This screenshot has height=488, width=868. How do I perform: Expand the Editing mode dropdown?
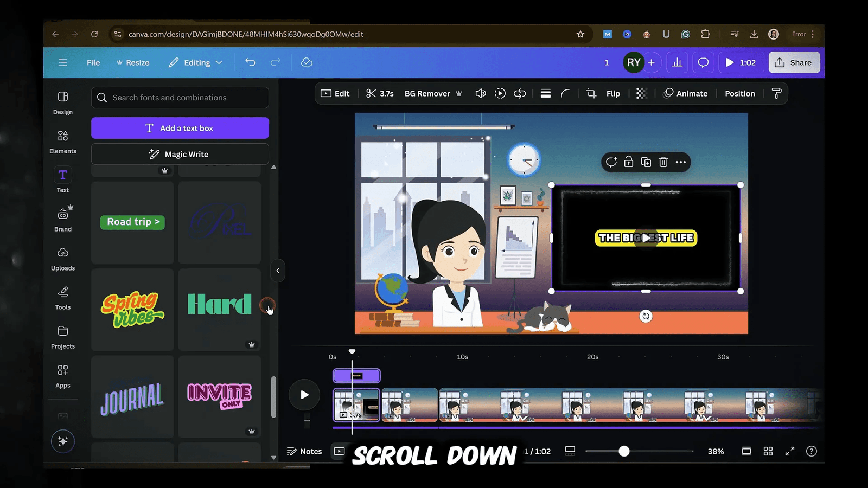196,62
